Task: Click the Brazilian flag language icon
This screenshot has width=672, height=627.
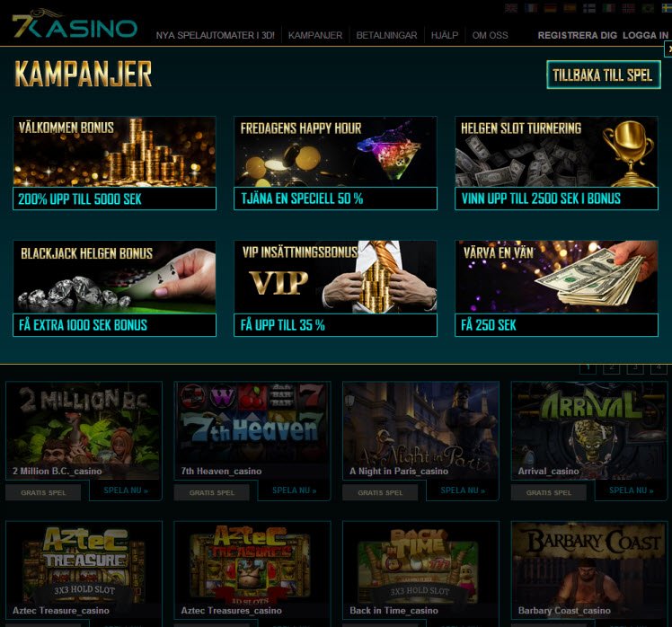Action: click(x=649, y=8)
